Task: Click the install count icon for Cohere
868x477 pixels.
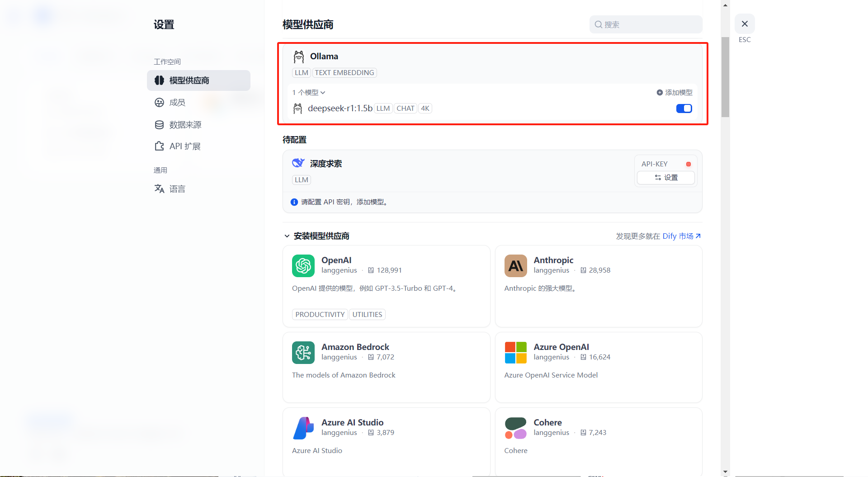Action: (x=583, y=432)
